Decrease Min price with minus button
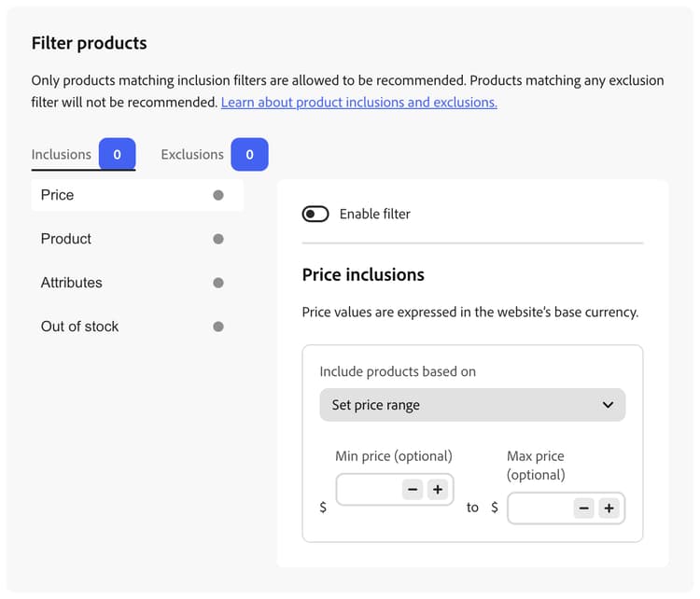The width and height of the screenshot is (700, 599). point(413,490)
